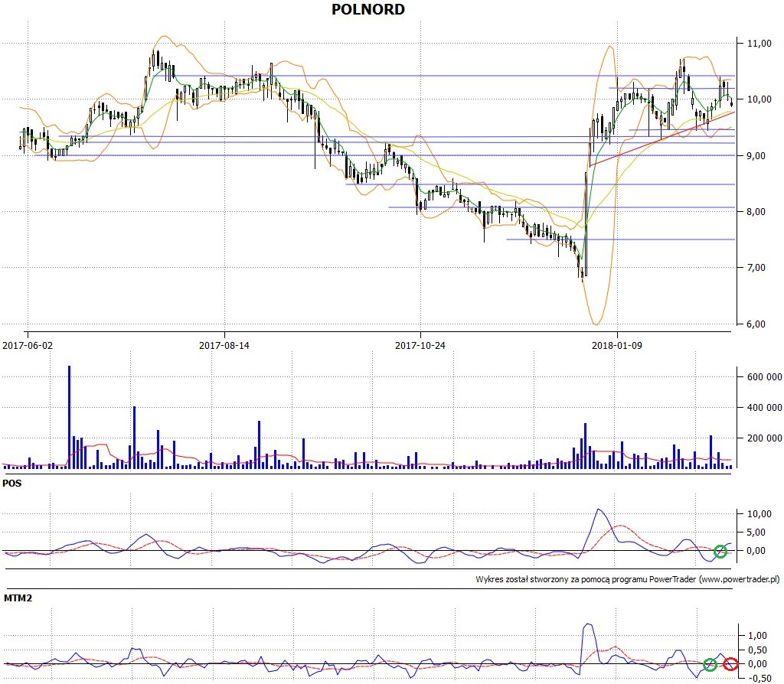Select the 2017-08-14 date label
The width and height of the screenshot is (784, 684).
224,345
